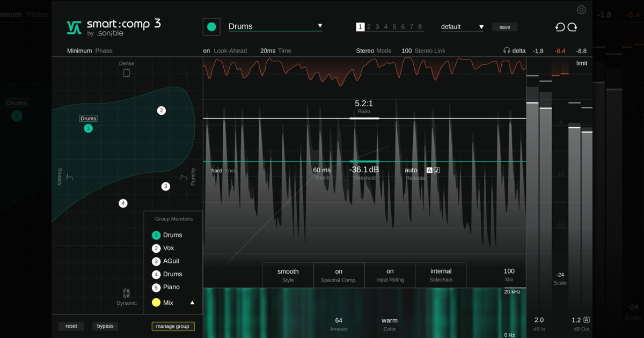
Task: Toggle Look-Ahead on/off
Action: click(207, 51)
